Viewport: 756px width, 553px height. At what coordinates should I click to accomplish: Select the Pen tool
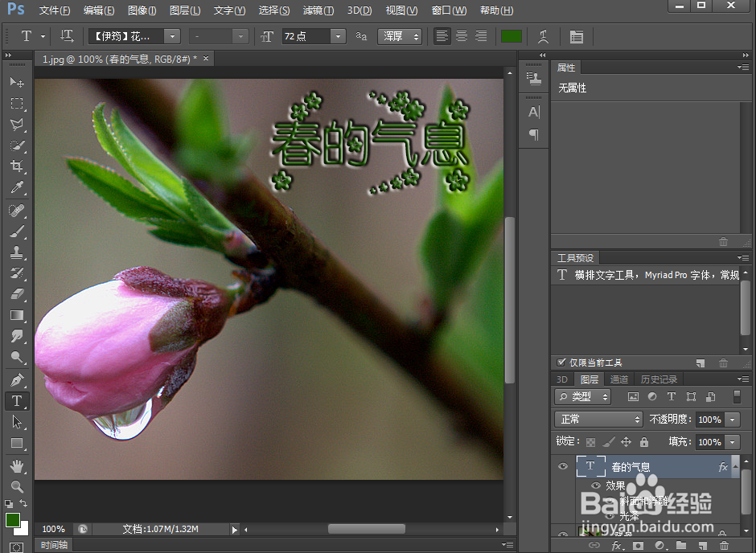pos(17,380)
